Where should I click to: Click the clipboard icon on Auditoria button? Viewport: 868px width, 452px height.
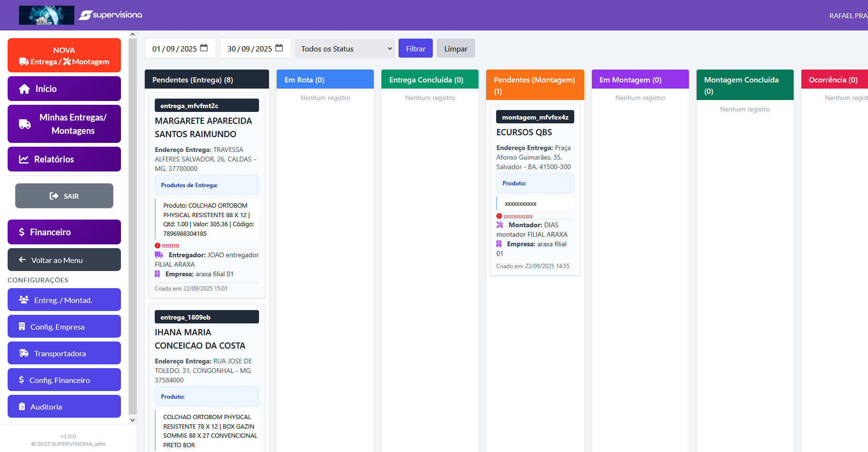(21, 406)
